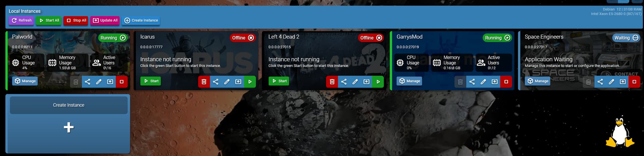The height and width of the screenshot is (156, 644).
Task: Click Update All button
Action: [105, 21]
